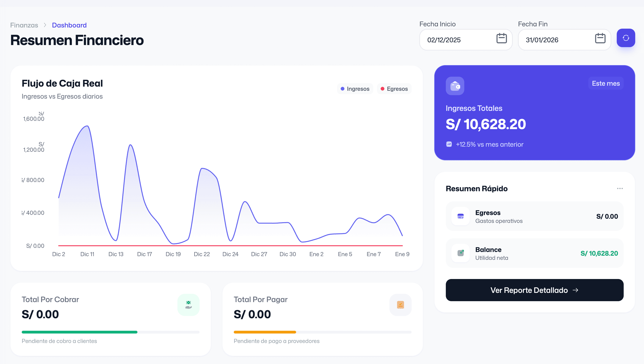Click the Egresos card icon in Resumen Rápido
This screenshot has height=364, width=644.
point(460,216)
